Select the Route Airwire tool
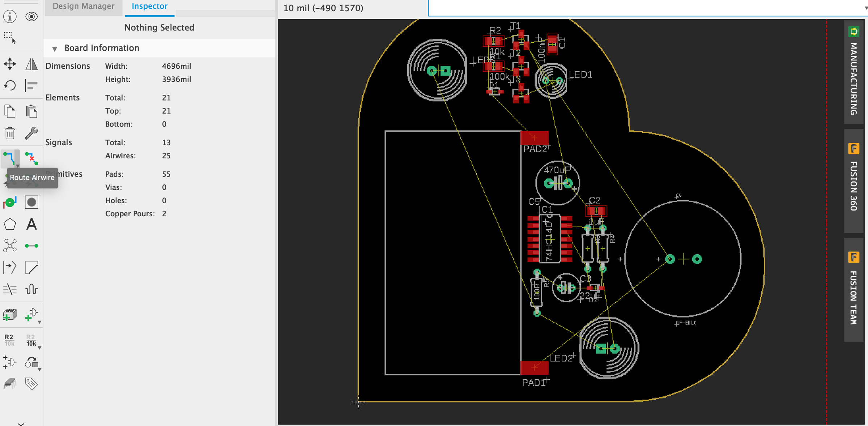 pos(10,158)
